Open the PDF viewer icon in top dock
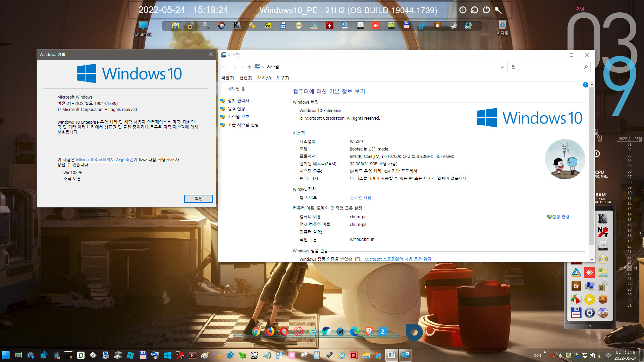The image size is (644, 362). coord(268,25)
